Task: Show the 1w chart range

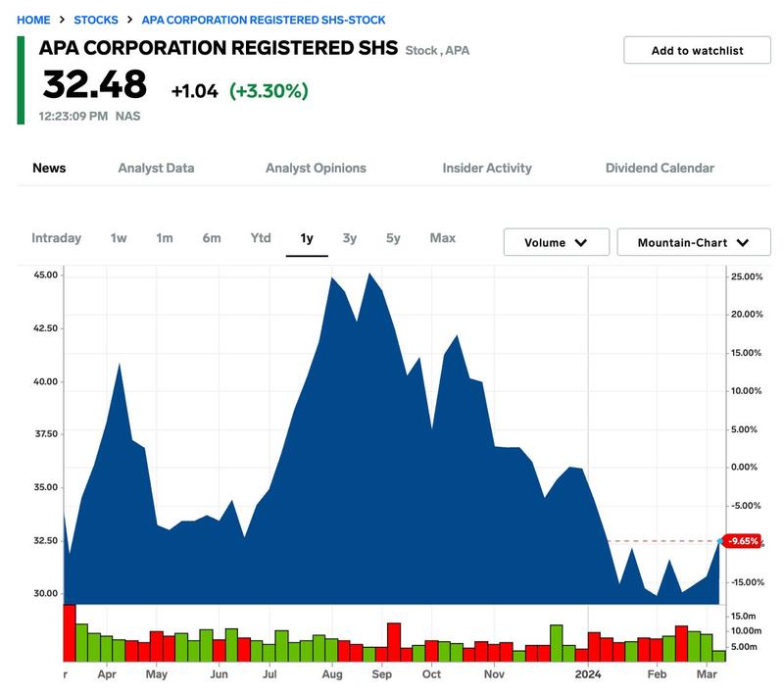Action: tap(119, 238)
